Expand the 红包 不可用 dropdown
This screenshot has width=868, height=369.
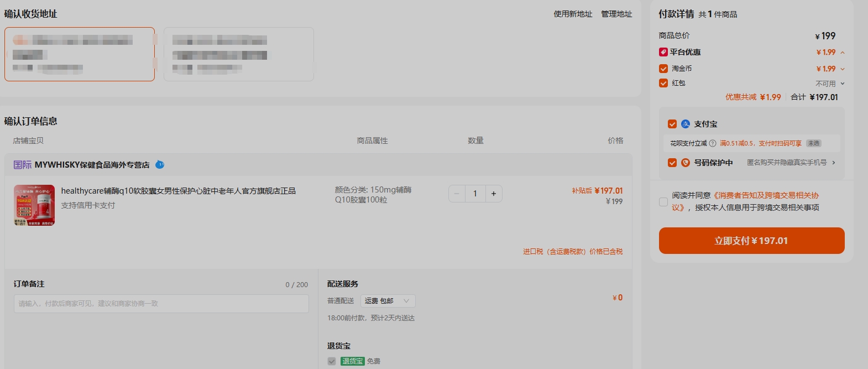tap(843, 84)
